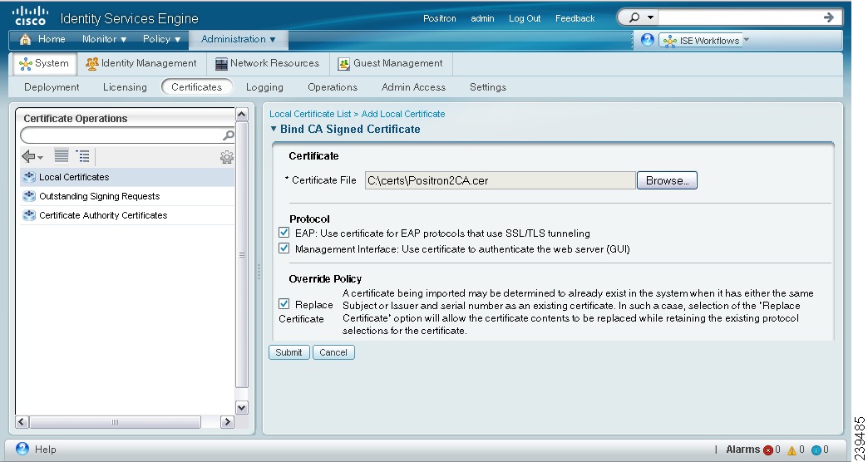Switch Certificate Operations to tree view
Screen dimensions: 868x462
(83, 156)
